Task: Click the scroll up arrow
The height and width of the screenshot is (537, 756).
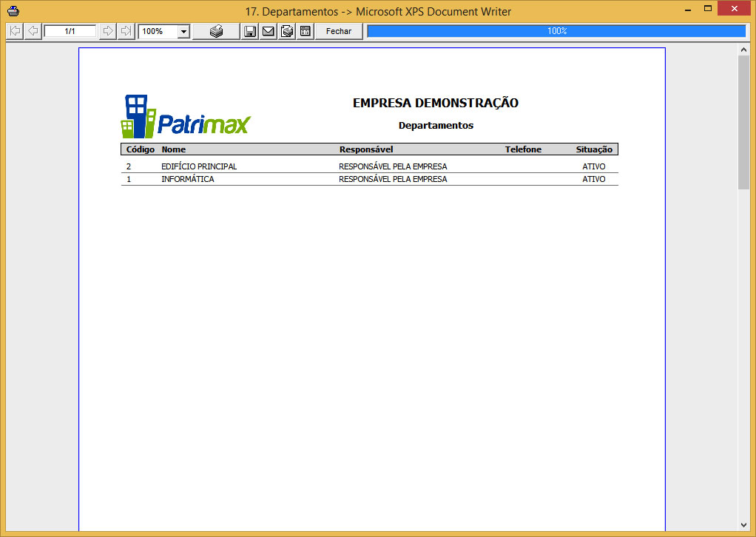Action: (x=743, y=50)
